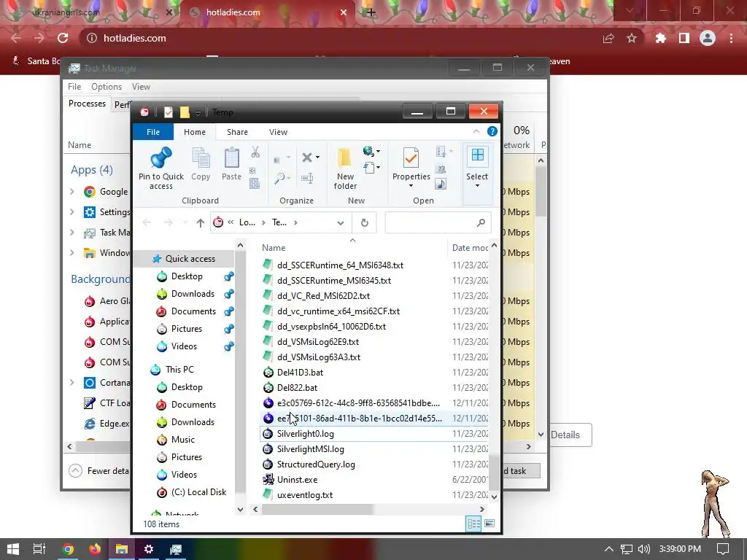Select Del41D3.bat file
Viewport: 747px width, 560px height.
click(300, 373)
